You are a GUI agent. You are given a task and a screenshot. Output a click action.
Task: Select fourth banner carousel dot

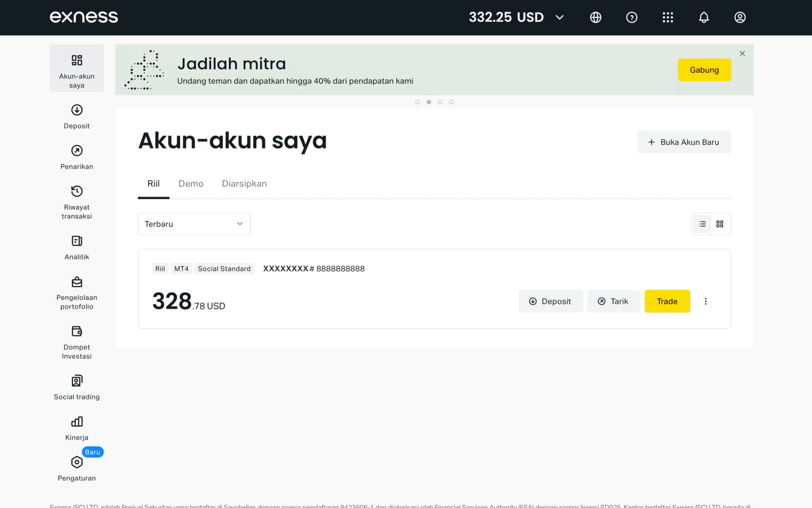(451, 102)
